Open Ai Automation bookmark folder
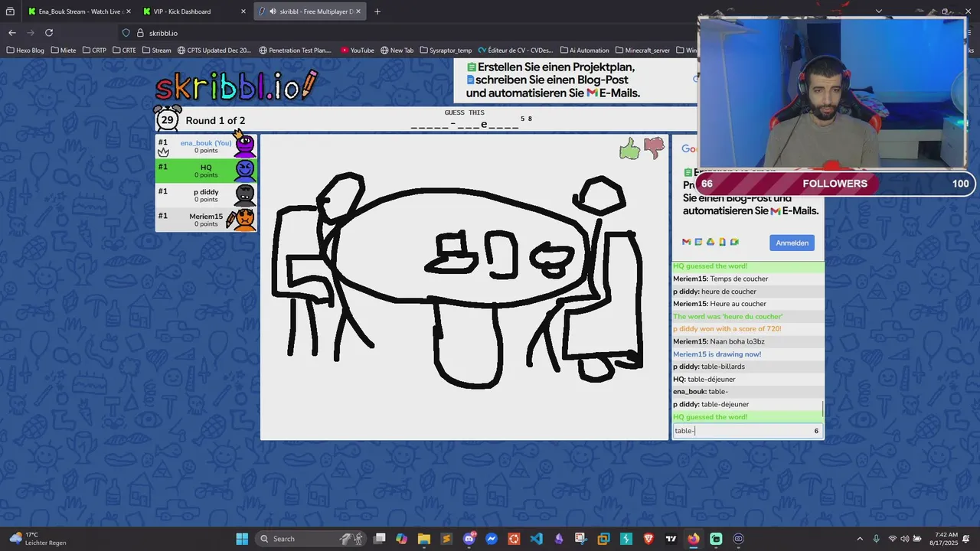This screenshot has width=980, height=551. click(584, 51)
